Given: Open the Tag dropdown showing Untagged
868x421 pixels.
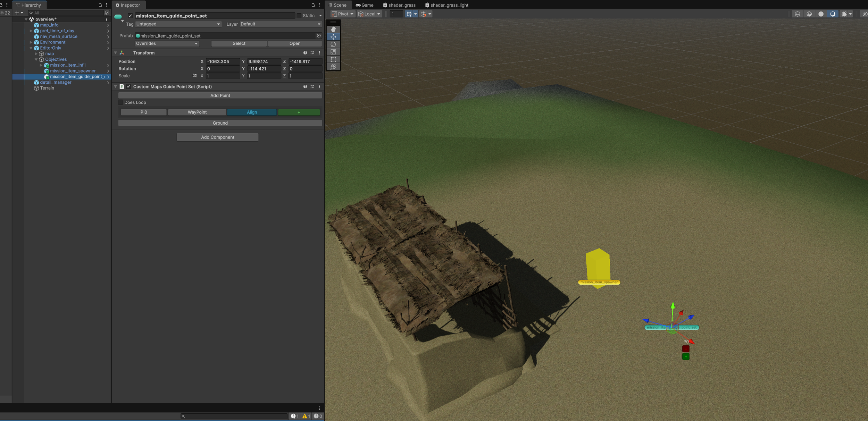Looking at the screenshot, I should pos(178,24).
